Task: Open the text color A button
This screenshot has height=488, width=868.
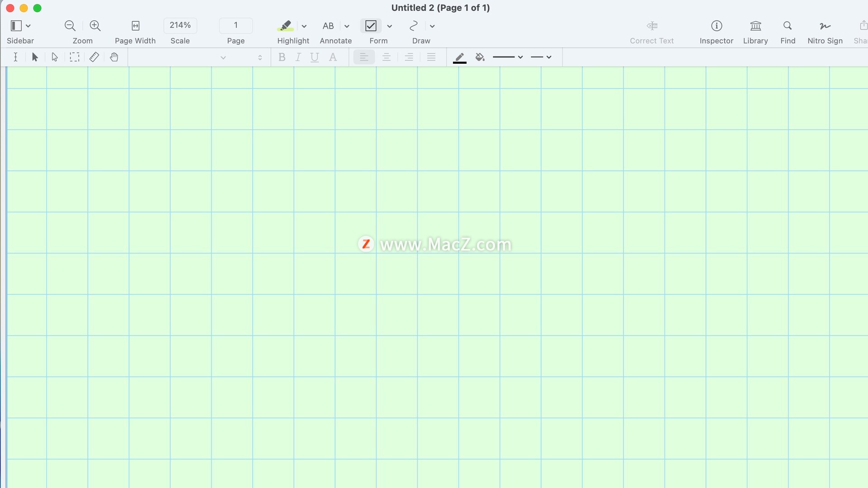Action: click(x=333, y=57)
